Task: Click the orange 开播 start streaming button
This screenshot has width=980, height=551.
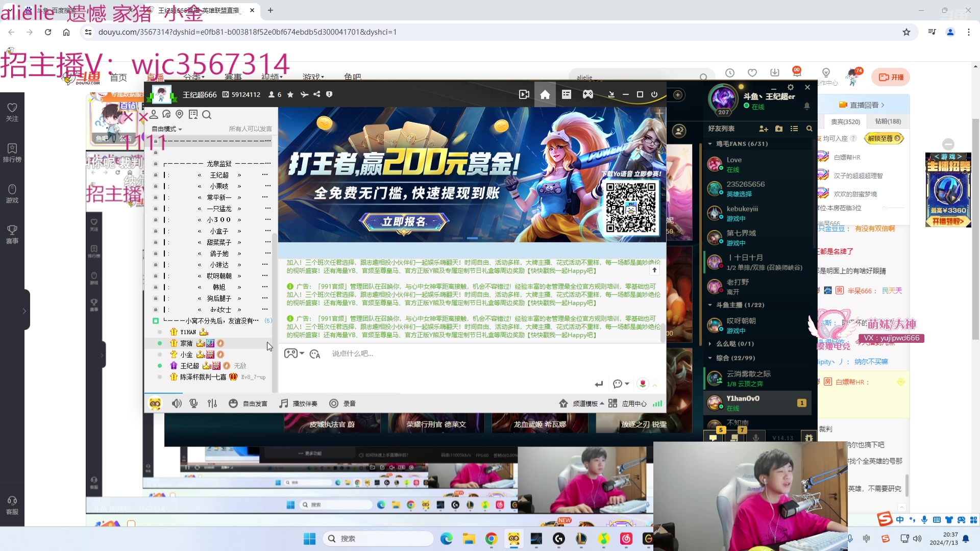Action: click(891, 77)
